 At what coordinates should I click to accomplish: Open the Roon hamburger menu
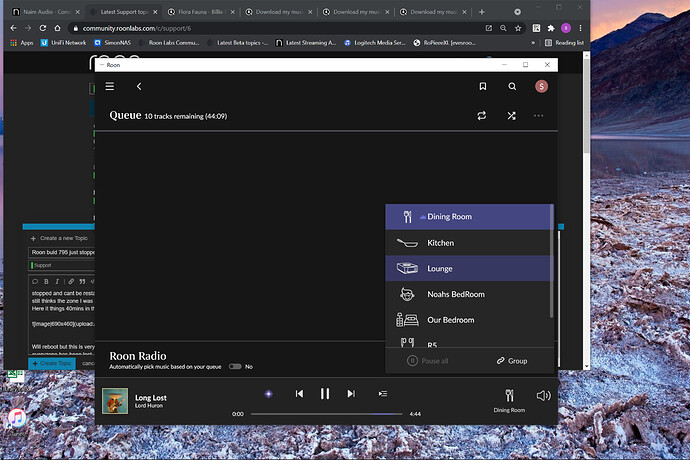110,86
